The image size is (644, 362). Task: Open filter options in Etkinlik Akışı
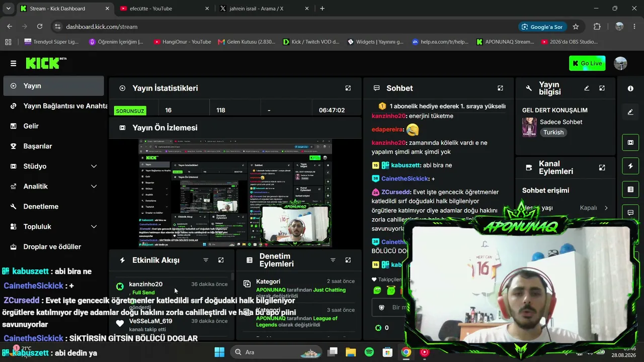coord(206,260)
